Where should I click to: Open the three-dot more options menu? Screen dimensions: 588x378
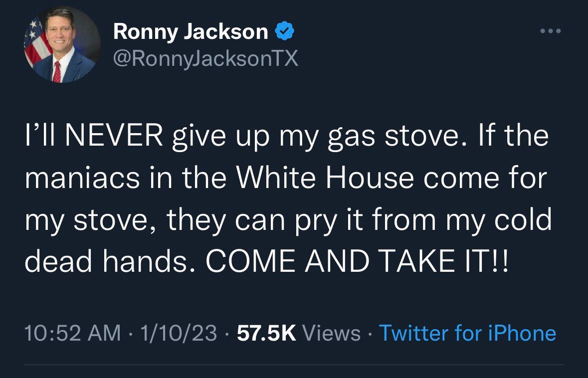point(551,31)
